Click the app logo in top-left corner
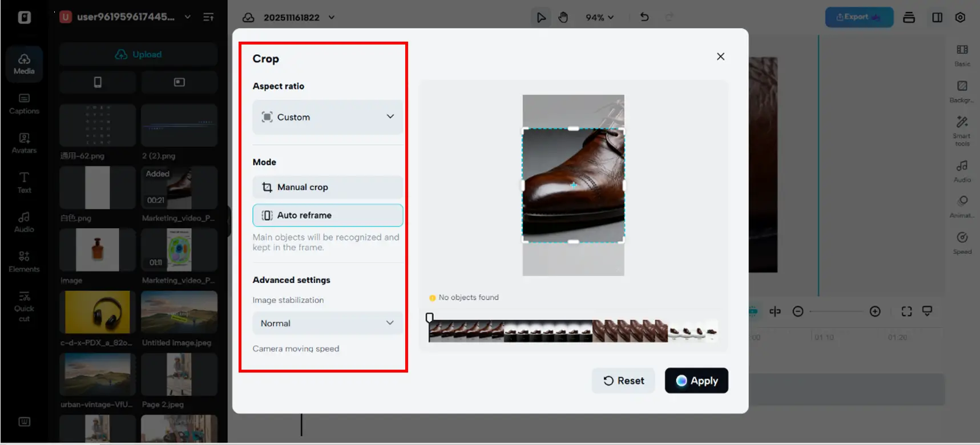The image size is (980, 445). point(24,17)
